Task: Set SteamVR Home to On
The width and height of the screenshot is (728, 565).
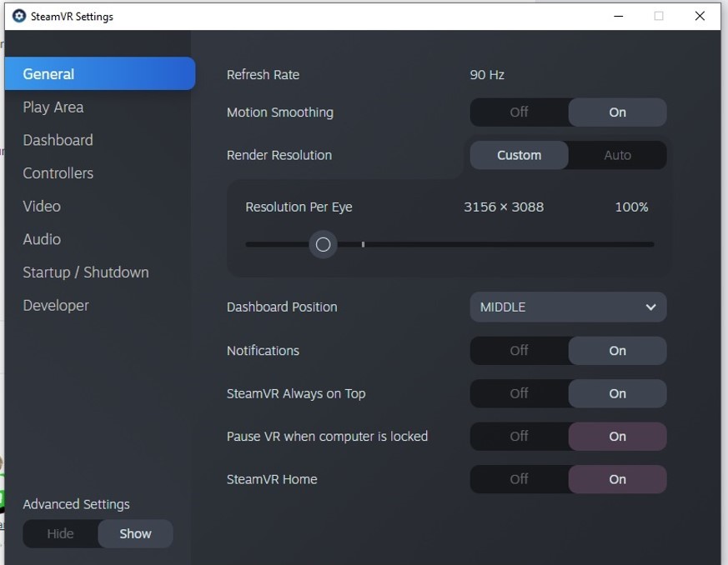Action: pyautogui.click(x=617, y=479)
